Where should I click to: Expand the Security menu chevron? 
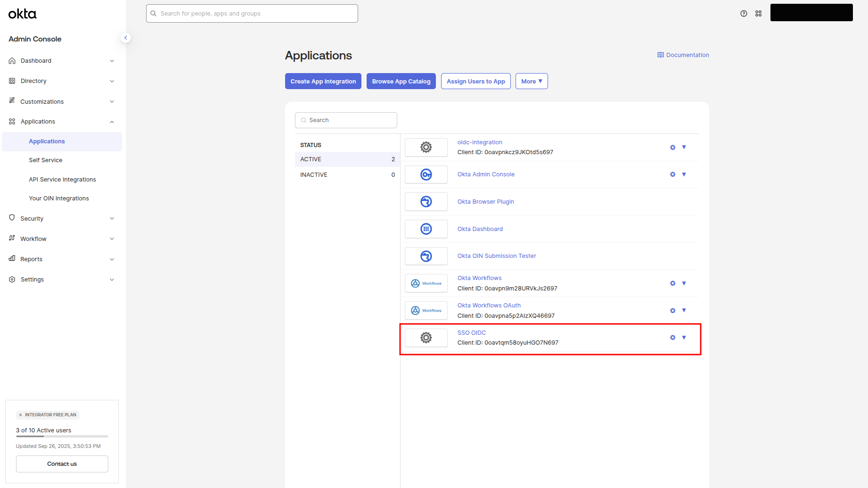[112, 218]
